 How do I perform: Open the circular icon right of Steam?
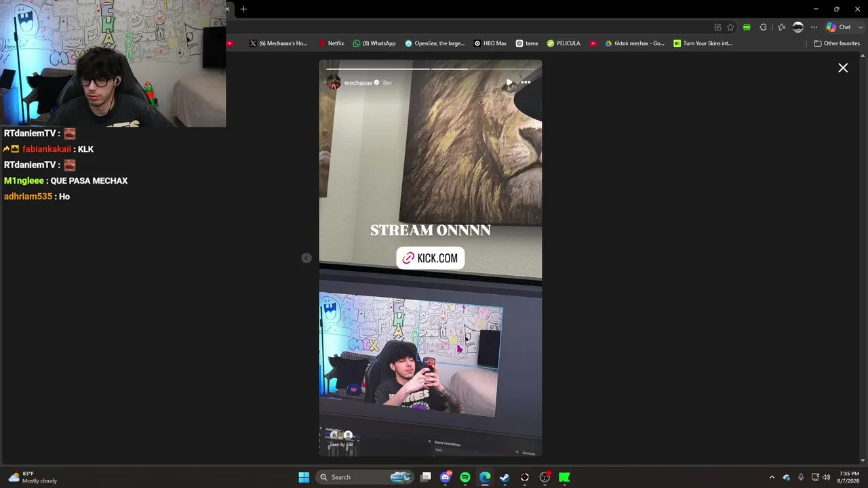pos(525,477)
